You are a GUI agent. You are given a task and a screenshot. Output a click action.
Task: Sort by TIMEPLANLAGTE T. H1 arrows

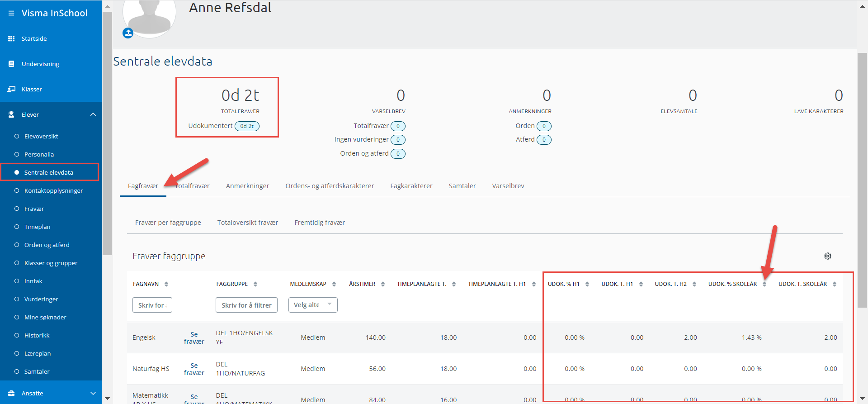point(534,284)
